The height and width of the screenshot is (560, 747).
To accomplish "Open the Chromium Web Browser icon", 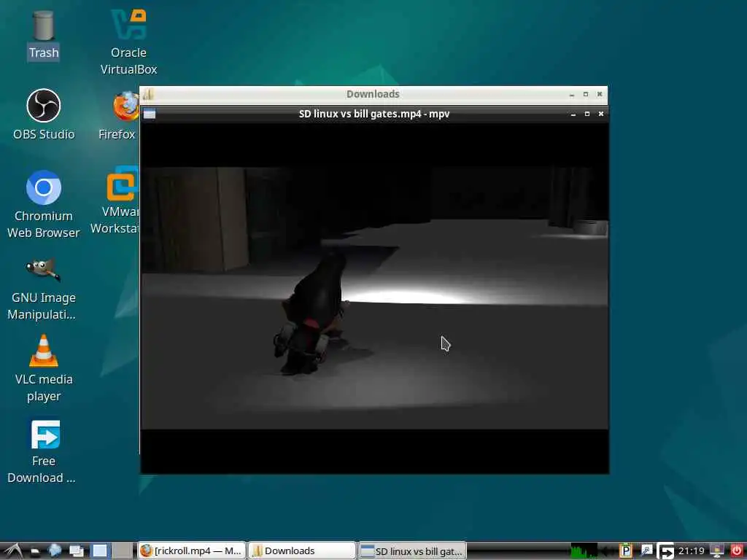I will (x=43, y=204).
